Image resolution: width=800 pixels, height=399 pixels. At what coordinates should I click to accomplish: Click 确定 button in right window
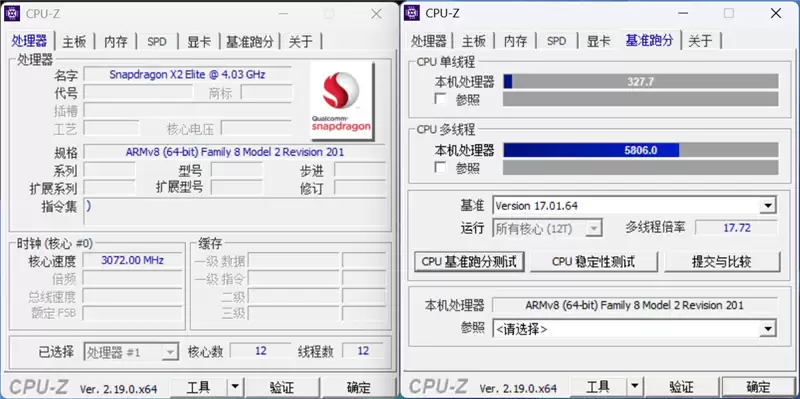click(758, 387)
